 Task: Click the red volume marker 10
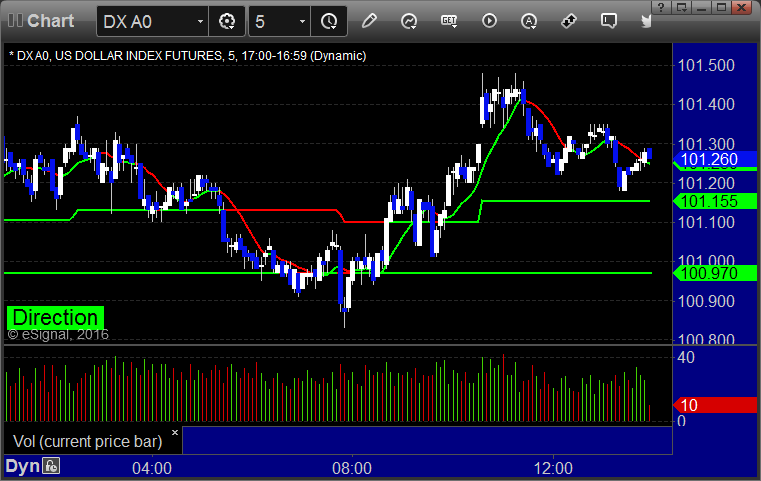715,405
